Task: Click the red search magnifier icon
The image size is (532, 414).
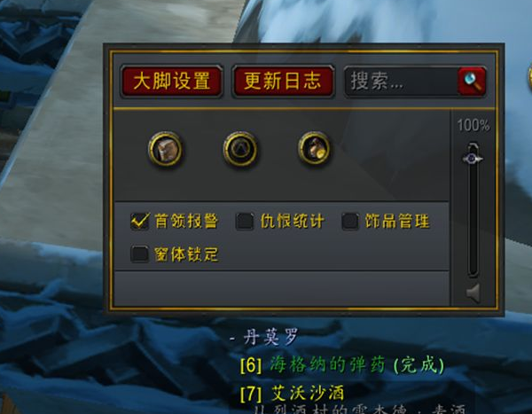Action: click(472, 81)
